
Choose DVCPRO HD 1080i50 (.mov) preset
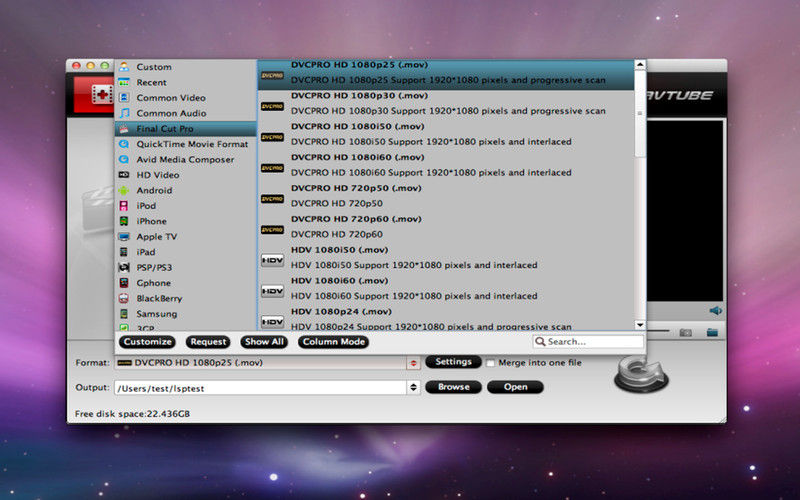(x=446, y=137)
